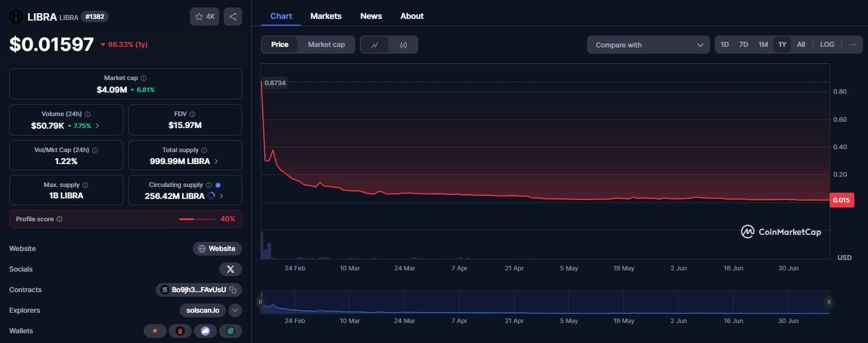Click the #1382 rank badge
Viewport: 868px width, 343px height.
94,17
